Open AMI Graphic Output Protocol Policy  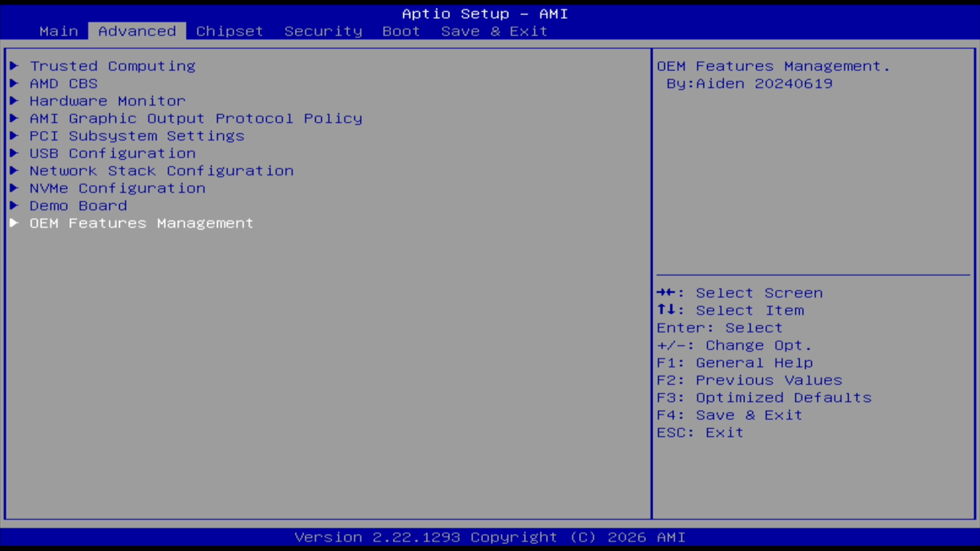(196, 119)
